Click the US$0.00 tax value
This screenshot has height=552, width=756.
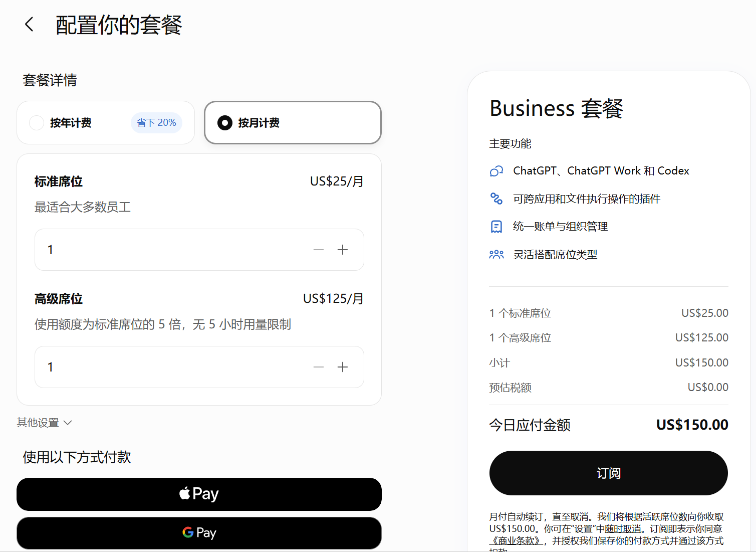[708, 387]
